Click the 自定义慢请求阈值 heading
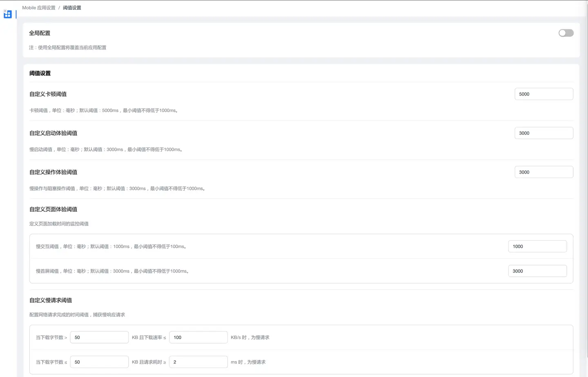Screen dimensions: 588x377 pos(51,300)
